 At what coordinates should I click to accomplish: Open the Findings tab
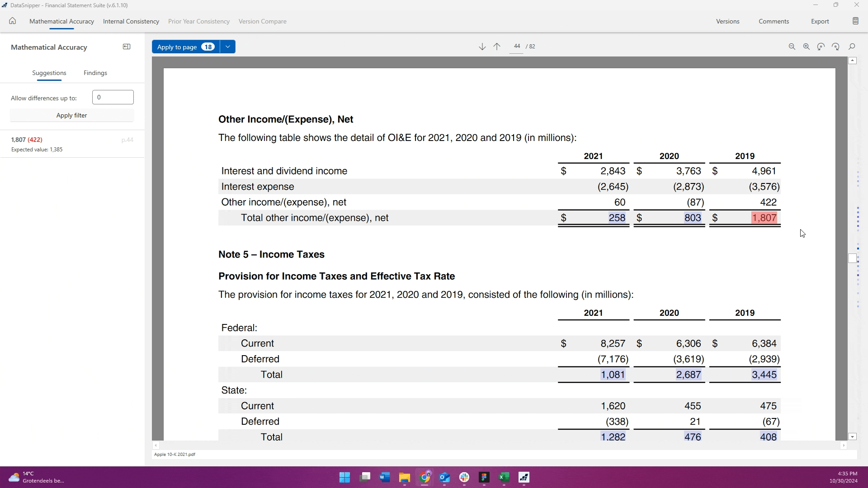click(95, 73)
